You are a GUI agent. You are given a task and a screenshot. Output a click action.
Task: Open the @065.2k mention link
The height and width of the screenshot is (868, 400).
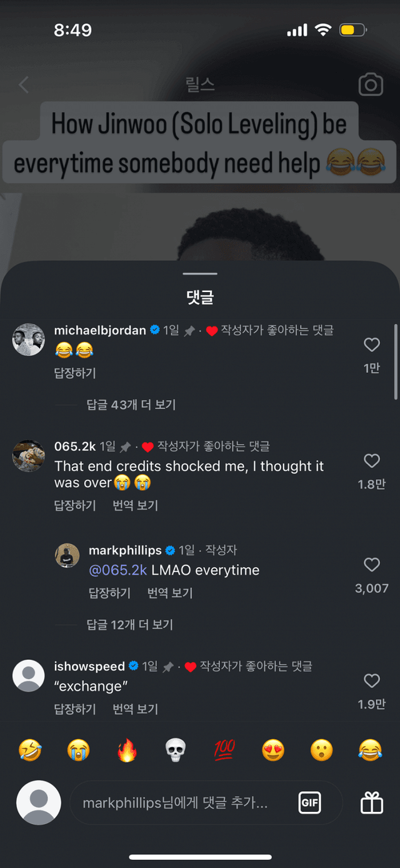(118, 570)
